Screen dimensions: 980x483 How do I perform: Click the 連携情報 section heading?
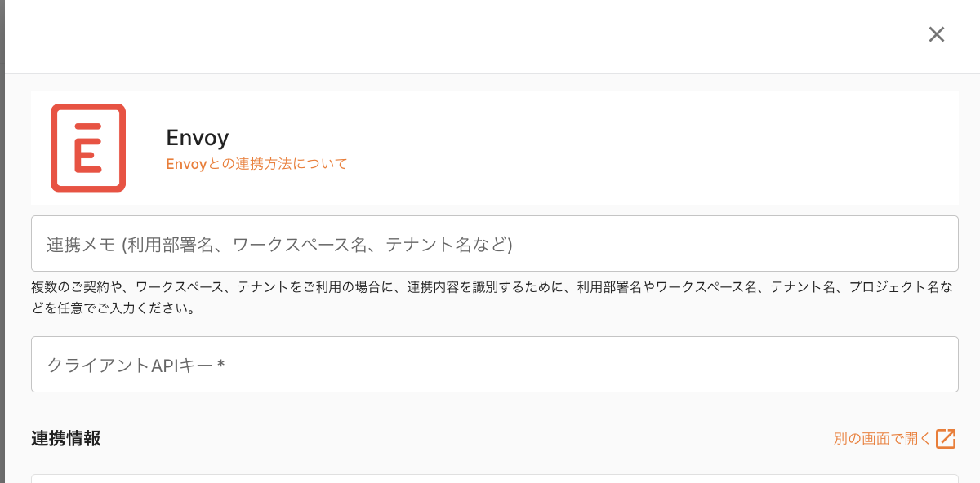(x=66, y=438)
